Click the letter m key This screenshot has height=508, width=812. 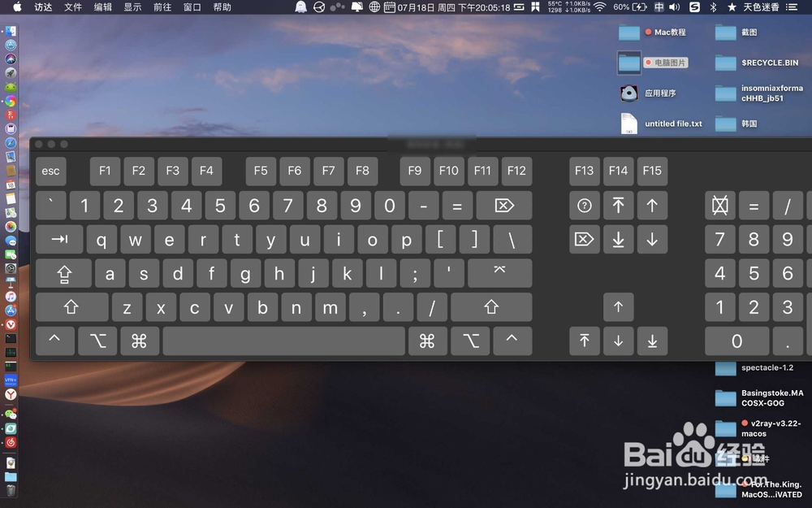click(330, 307)
